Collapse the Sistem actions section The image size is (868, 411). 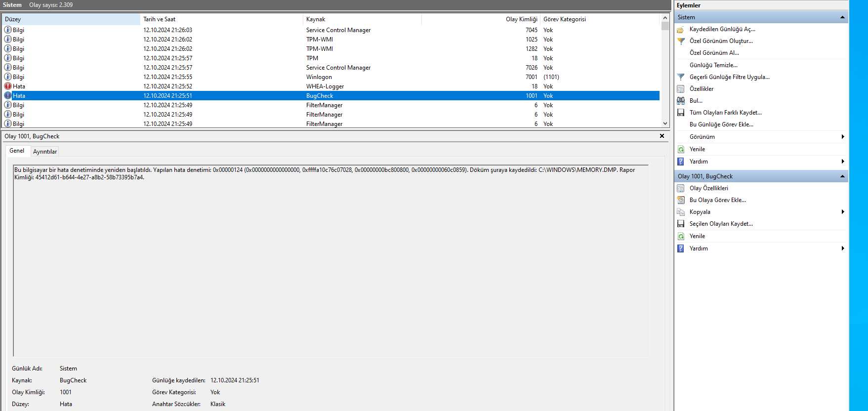coord(842,17)
